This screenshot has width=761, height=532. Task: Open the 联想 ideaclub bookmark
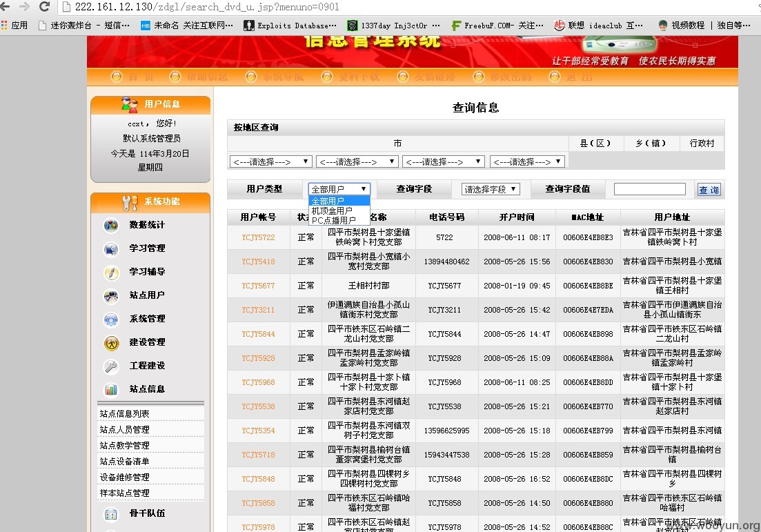598,26
